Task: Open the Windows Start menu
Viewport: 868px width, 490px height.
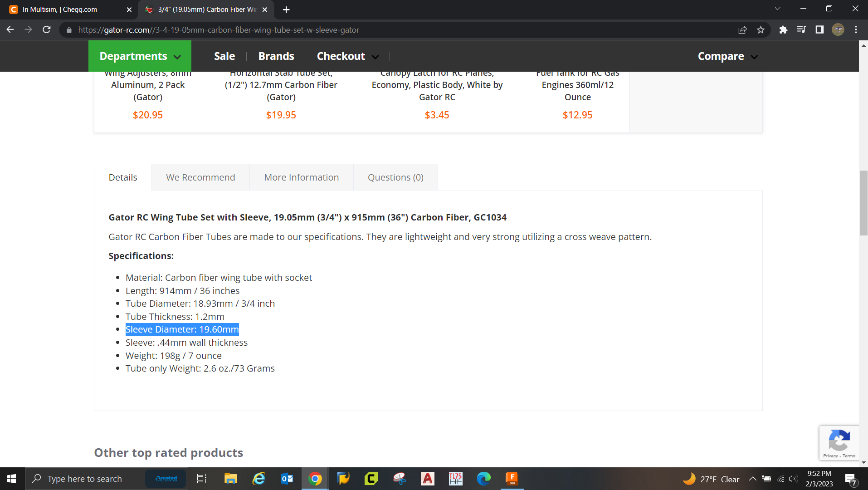Action: pos(12,479)
